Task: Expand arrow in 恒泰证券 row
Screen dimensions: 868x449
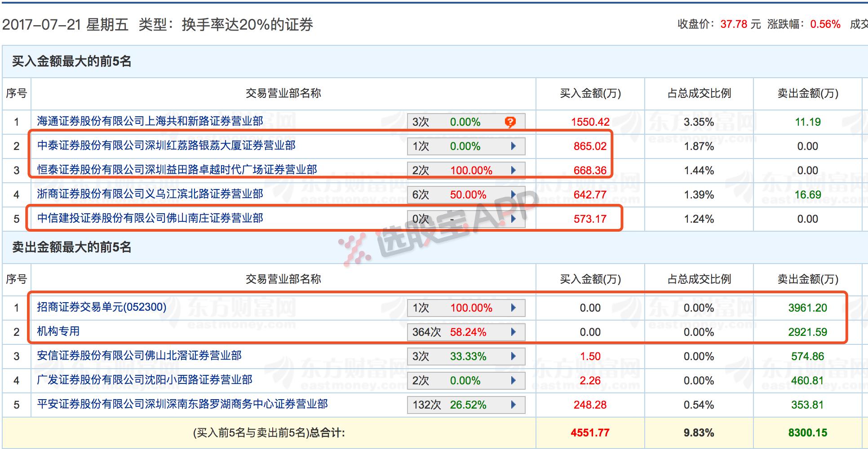Action: coord(513,170)
